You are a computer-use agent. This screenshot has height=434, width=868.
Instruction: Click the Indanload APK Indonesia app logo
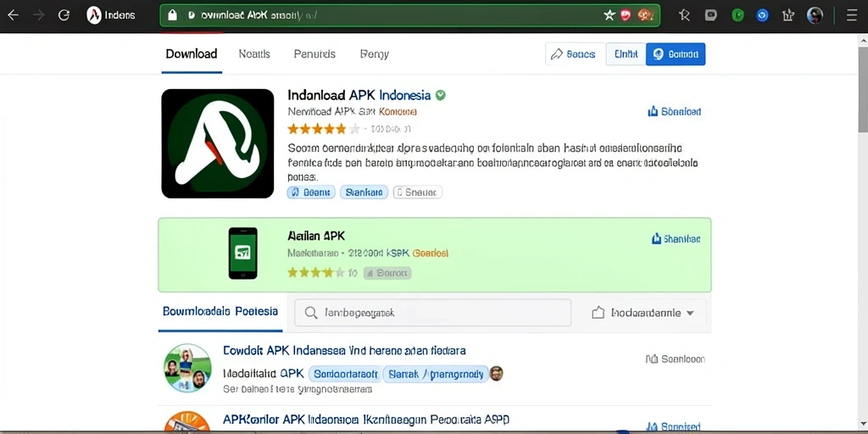click(218, 143)
